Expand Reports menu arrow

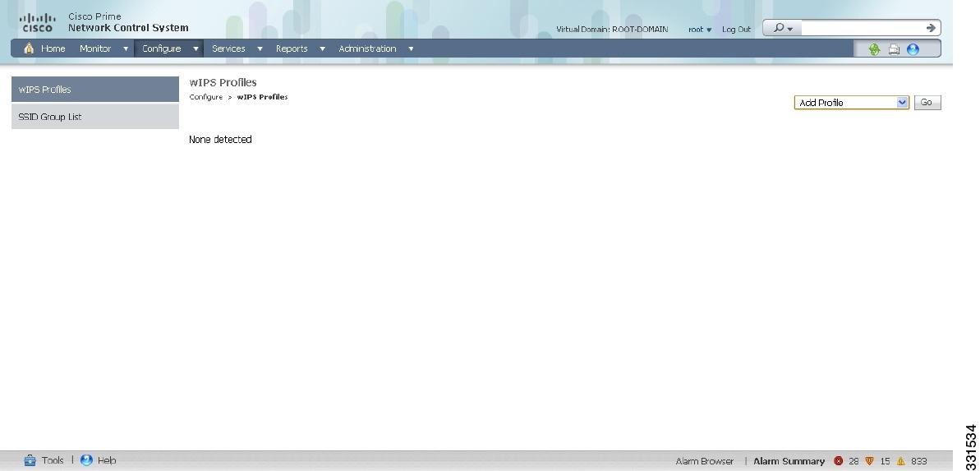(x=323, y=48)
